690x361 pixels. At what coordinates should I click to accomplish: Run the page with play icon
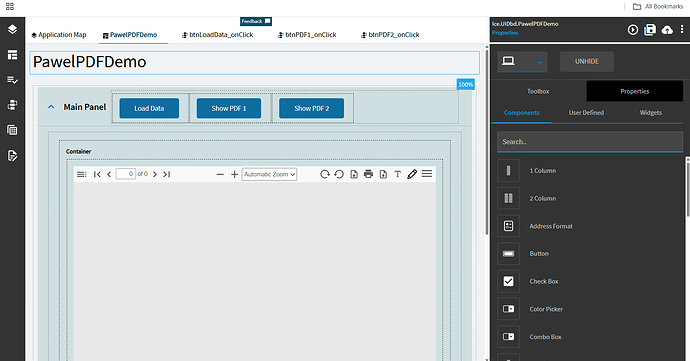[x=633, y=29]
